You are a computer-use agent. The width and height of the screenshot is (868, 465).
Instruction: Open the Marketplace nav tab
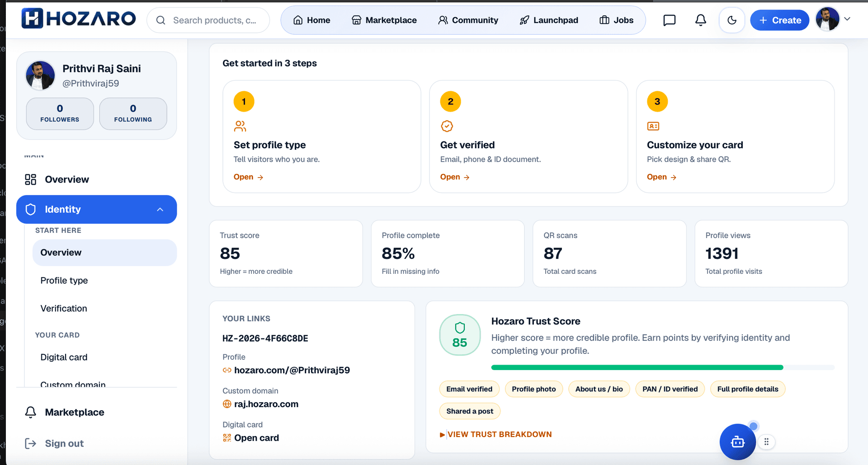coord(384,20)
